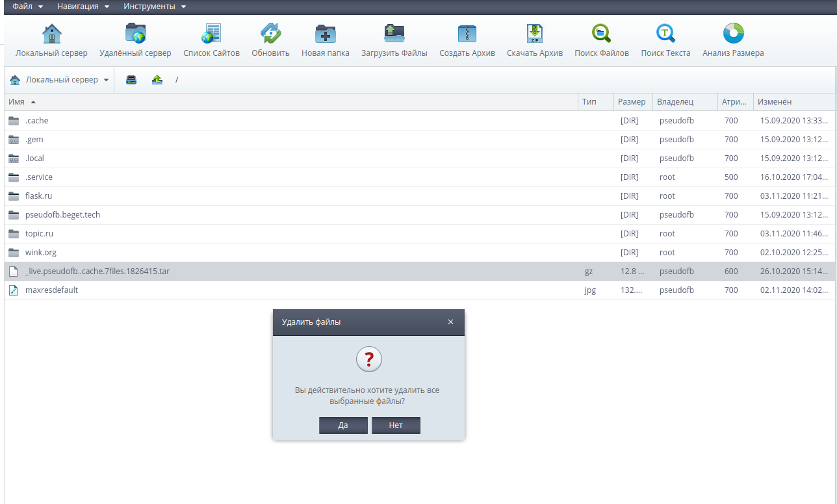Viewport: 837px width, 504px height.
Task: Open the Sites List (Список Сайтов)
Action: (x=211, y=34)
